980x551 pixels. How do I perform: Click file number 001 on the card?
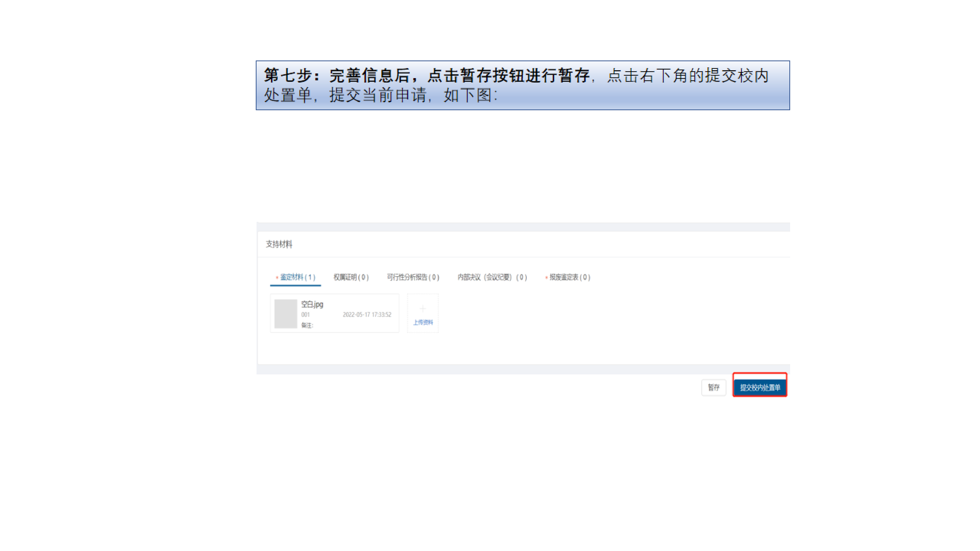(306, 315)
